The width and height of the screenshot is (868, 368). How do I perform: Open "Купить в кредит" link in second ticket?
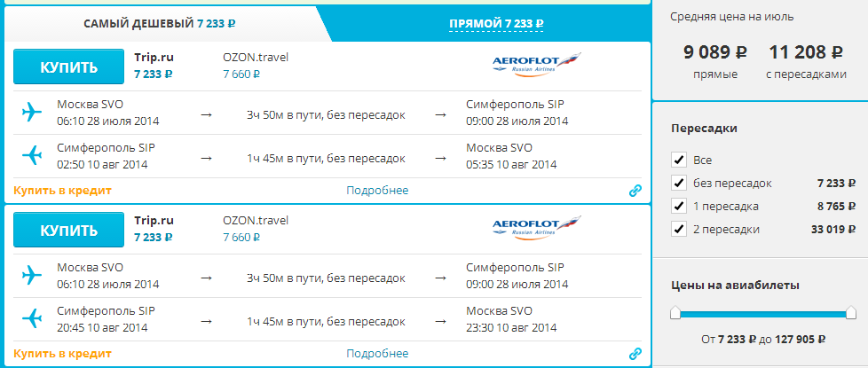coord(63,354)
